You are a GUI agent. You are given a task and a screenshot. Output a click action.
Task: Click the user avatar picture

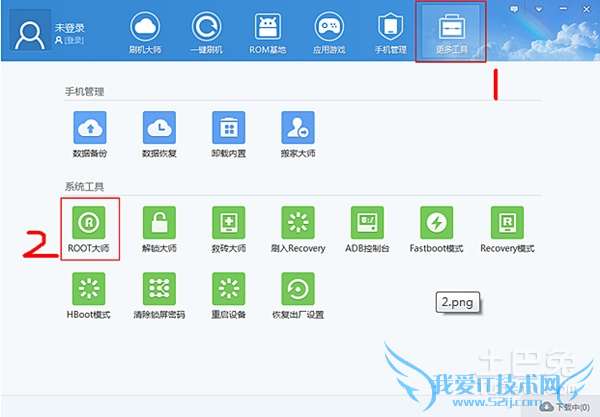pos(30,31)
